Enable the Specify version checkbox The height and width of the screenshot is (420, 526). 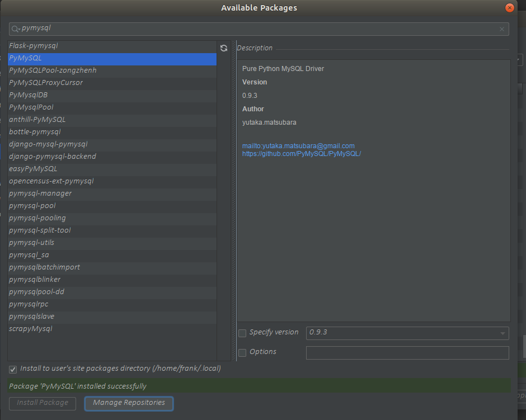pos(242,333)
